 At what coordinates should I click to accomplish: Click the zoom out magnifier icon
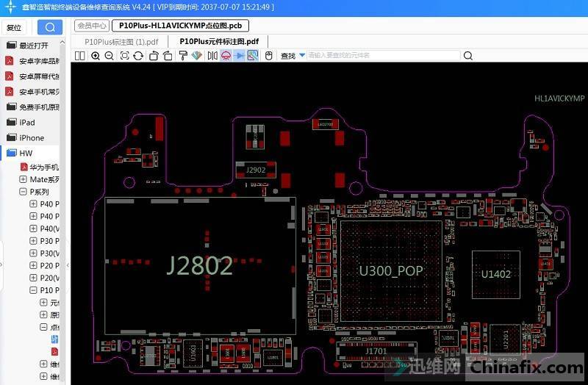(x=109, y=56)
